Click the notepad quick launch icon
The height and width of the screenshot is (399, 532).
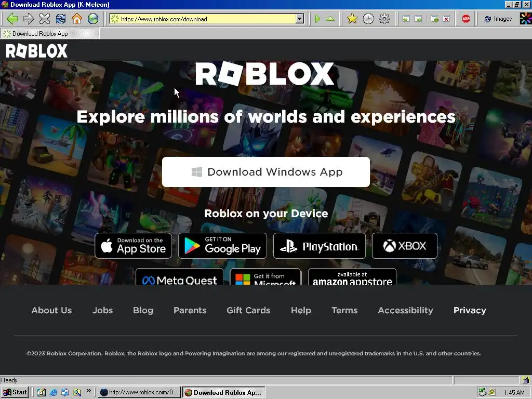tap(42, 392)
